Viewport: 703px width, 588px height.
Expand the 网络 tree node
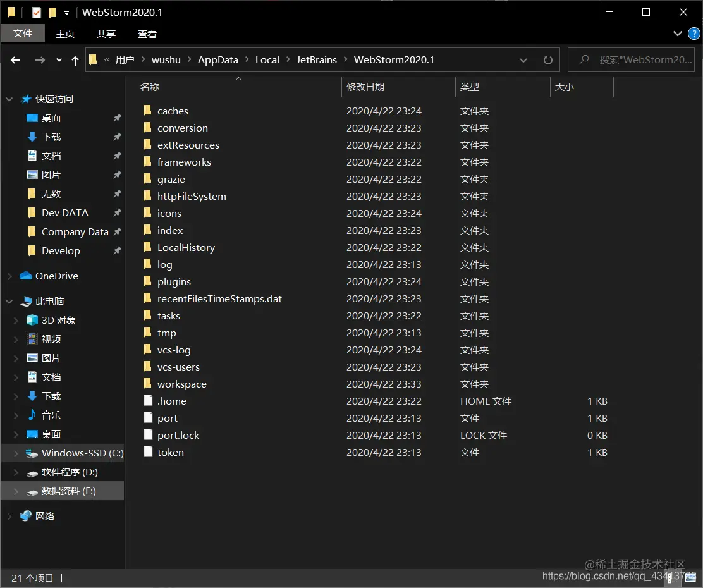[9, 517]
